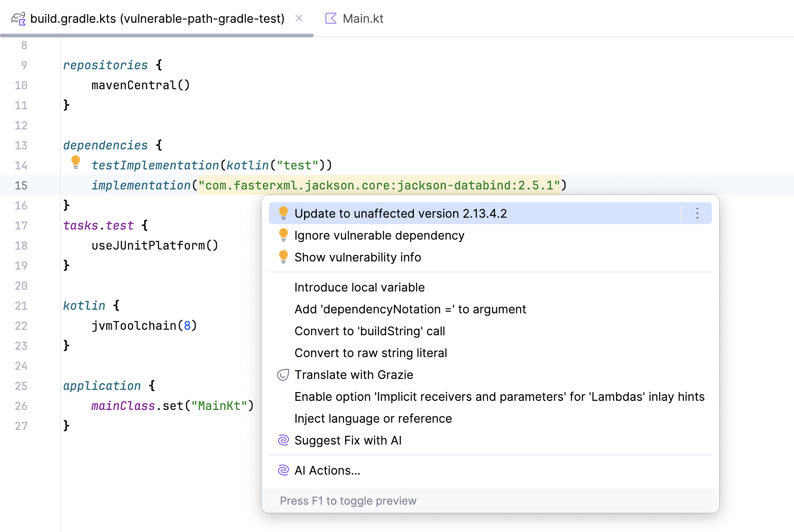Click the AI swirl icon beside AI Actions
794x532 pixels.
(283, 471)
